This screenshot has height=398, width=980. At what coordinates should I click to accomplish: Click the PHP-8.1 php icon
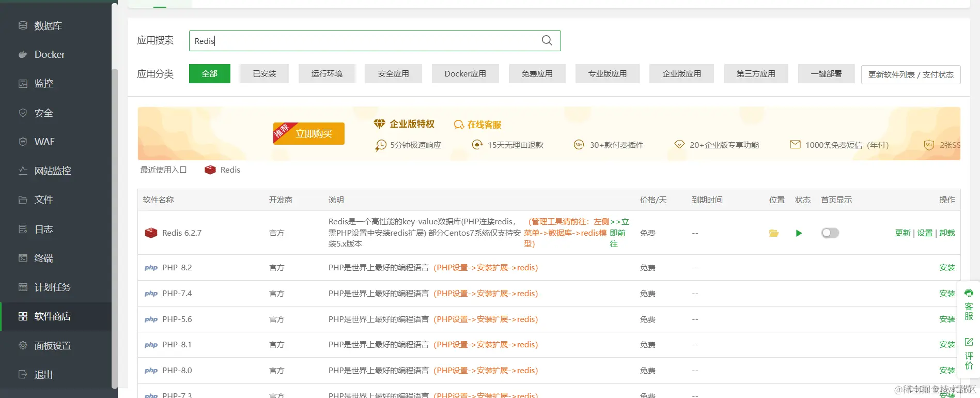151,345
